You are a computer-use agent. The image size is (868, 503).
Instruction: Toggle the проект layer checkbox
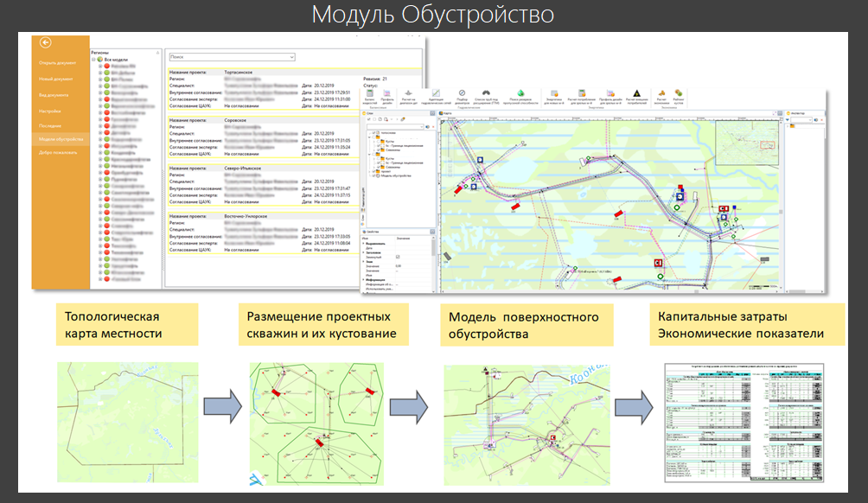(373, 171)
